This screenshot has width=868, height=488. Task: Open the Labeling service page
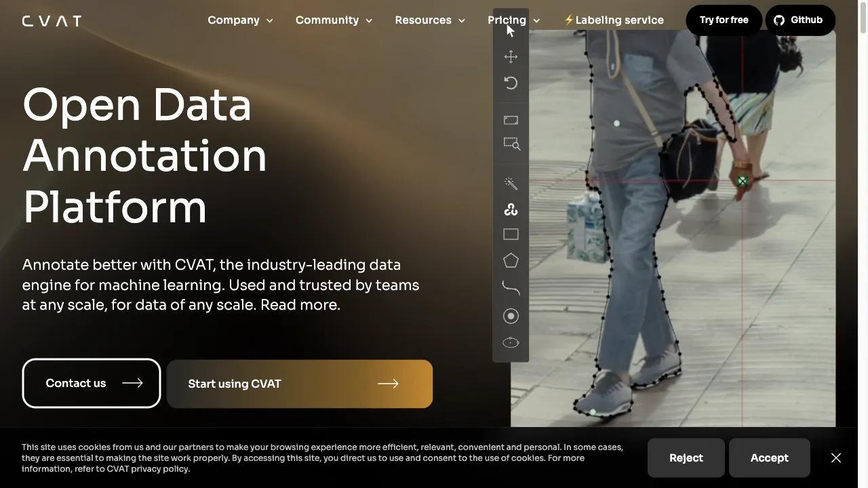pyautogui.click(x=614, y=20)
